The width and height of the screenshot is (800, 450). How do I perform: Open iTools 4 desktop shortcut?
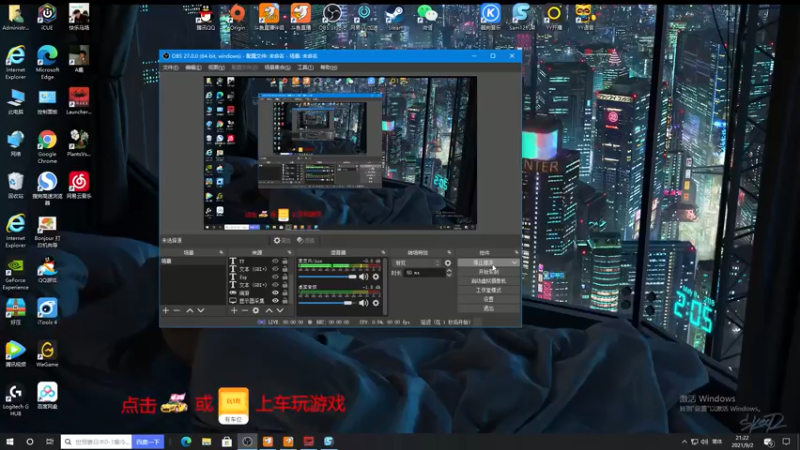pyautogui.click(x=47, y=312)
